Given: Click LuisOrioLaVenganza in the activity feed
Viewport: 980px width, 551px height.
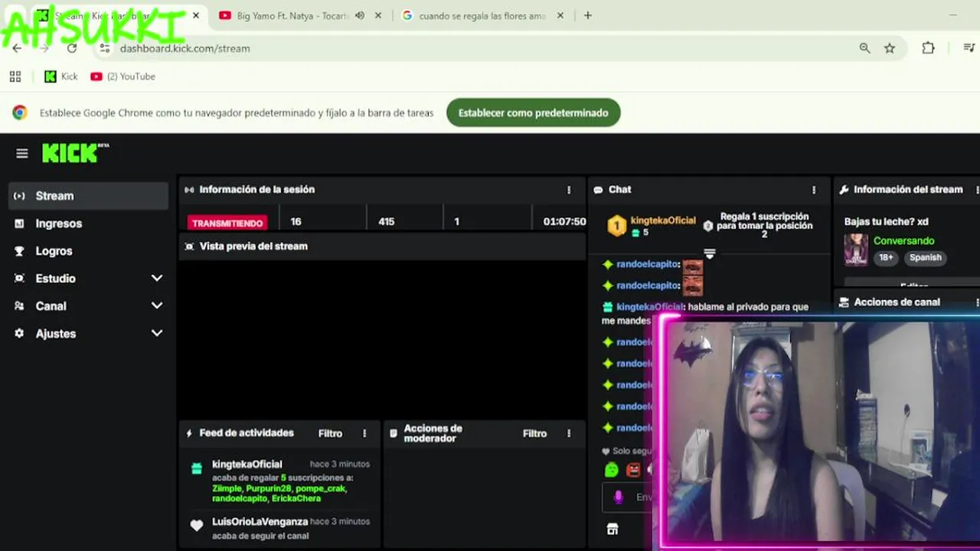Looking at the screenshot, I should [x=260, y=522].
